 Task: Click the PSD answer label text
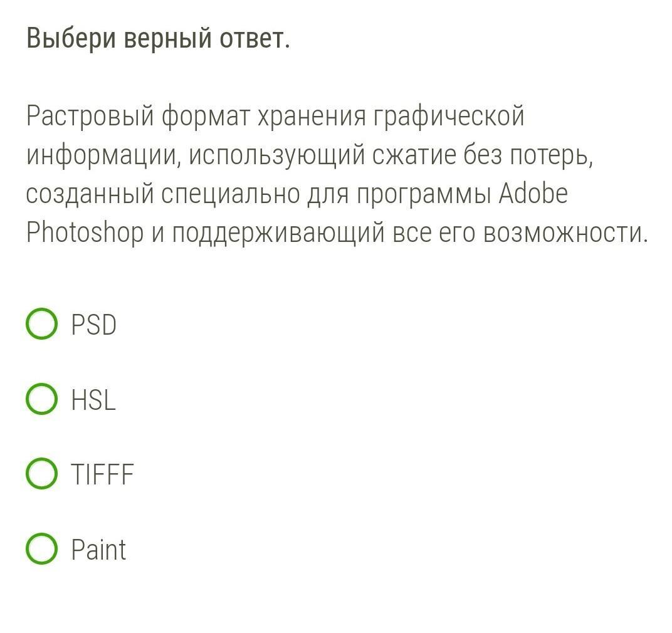pyautogui.click(x=94, y=325)
